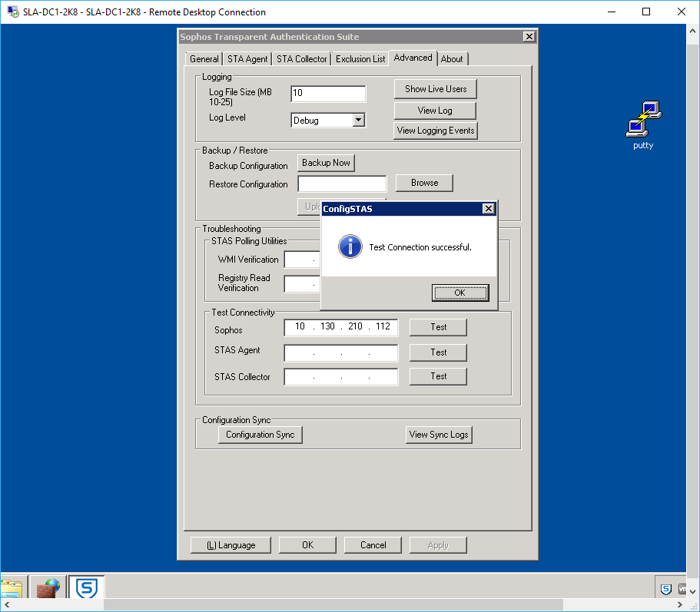This screenshot has width=700, height=612.
Task: Click the Sophos shield tray icon
Action: pyautogui.click(x=665, y=589)
